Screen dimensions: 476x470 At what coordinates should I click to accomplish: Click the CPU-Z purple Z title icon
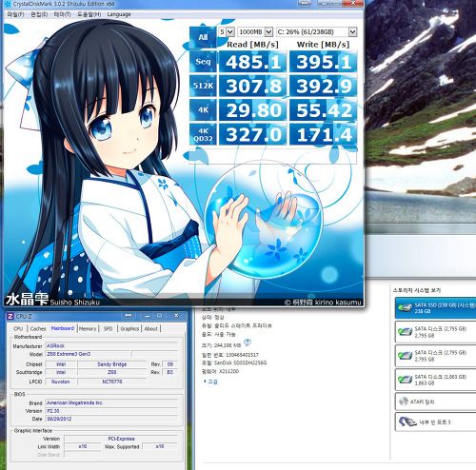10,316
